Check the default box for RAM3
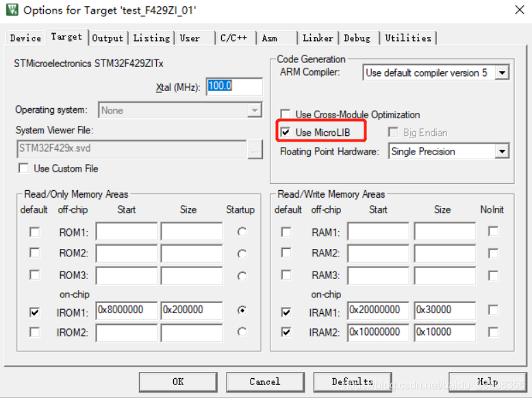Image resolution: width=532 pixels, height=398 pixels. [286, 275]
